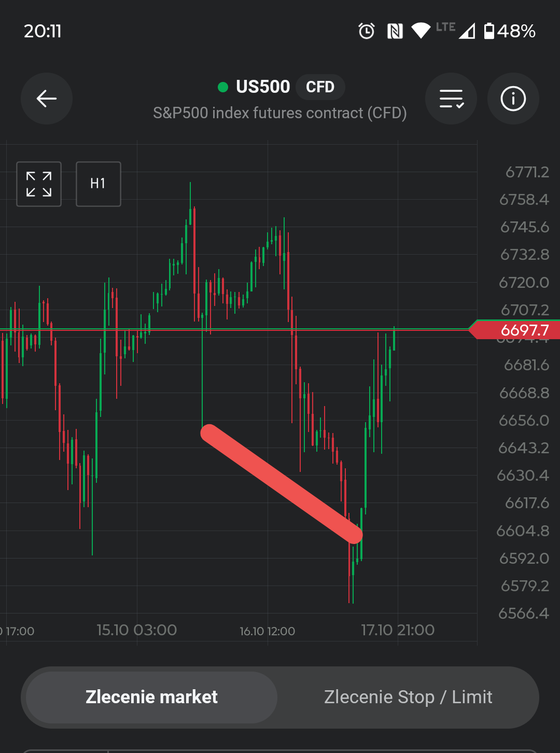Tap the back arrow button

click(47, 99)
